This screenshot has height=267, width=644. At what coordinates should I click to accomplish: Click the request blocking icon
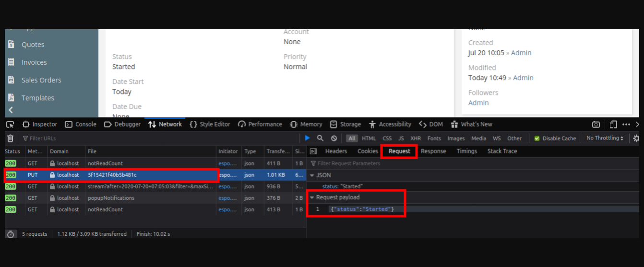pos(334,138)
